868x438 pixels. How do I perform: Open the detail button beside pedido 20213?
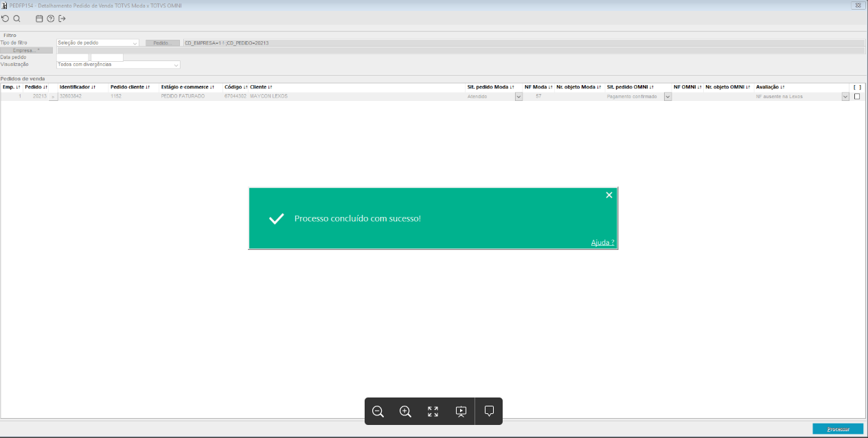(53, 97)
